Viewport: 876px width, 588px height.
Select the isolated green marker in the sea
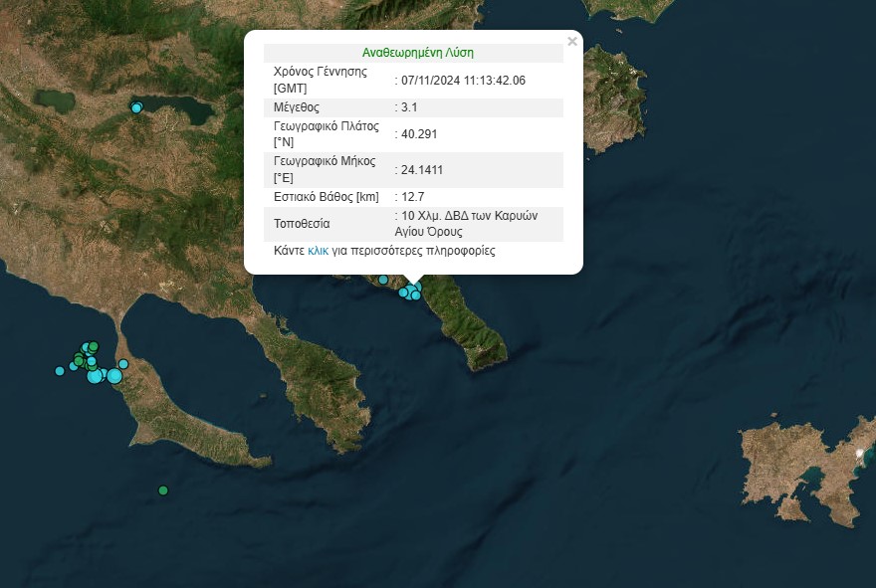pyautogui.click(x=163, y=490)
